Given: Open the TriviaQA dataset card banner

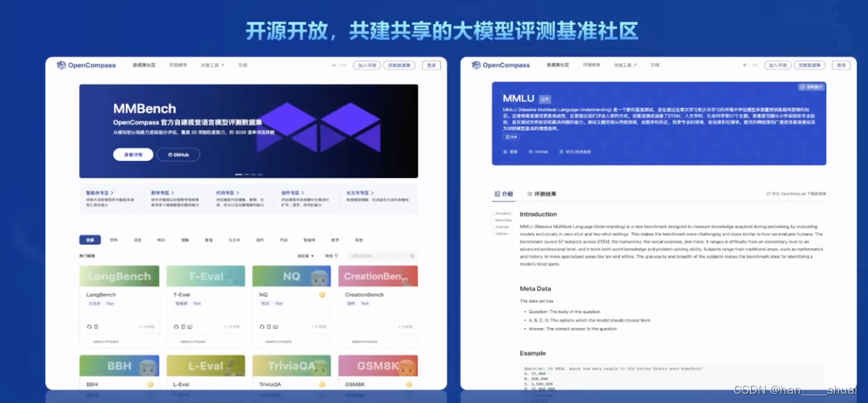Looking at the screenshot, I should 291,365.
